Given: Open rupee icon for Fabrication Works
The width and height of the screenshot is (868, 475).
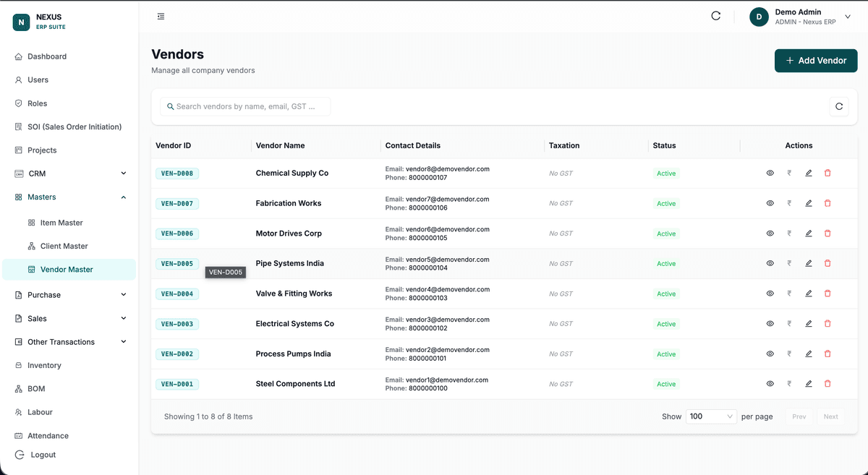Looking at the screenshot, I should 789,203.
